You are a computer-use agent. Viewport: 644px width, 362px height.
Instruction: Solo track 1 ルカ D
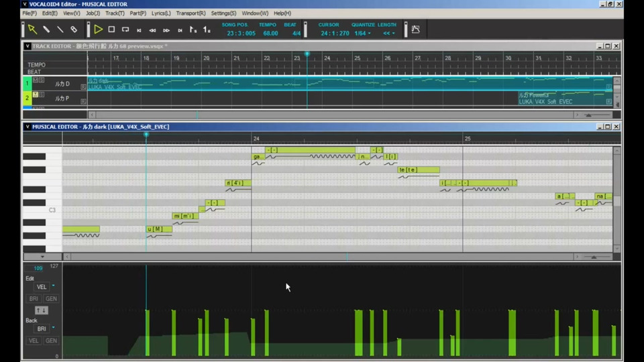coord(42,80)
